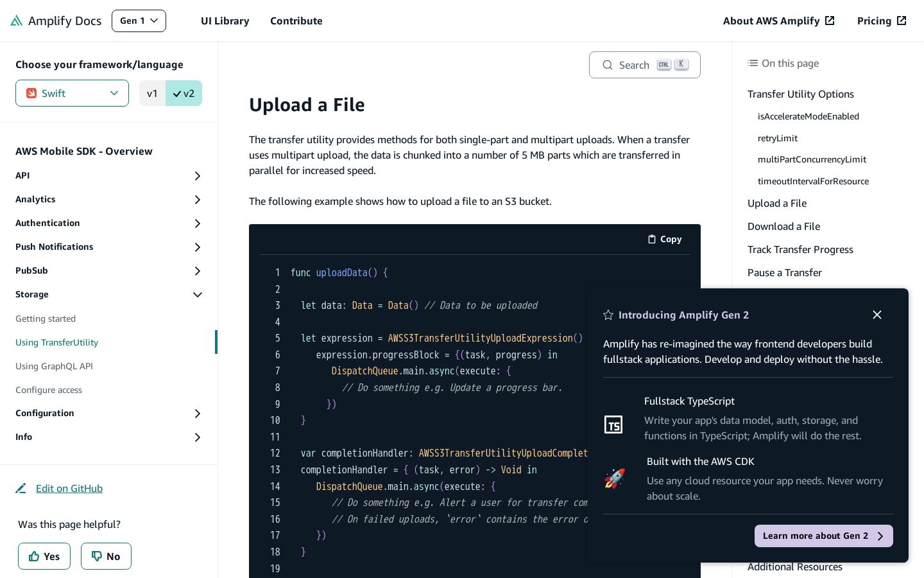Click the Amplify Docs logo icon
The height and width of the screenshot is (578, 924).
[17, 21]
